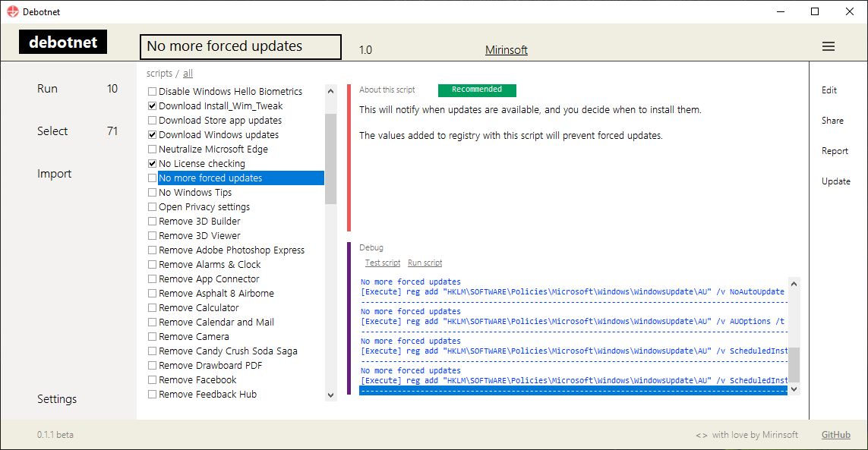Click Test script in the Debug panel
Viewport: 868px width, 450px height.
[382, 262]
